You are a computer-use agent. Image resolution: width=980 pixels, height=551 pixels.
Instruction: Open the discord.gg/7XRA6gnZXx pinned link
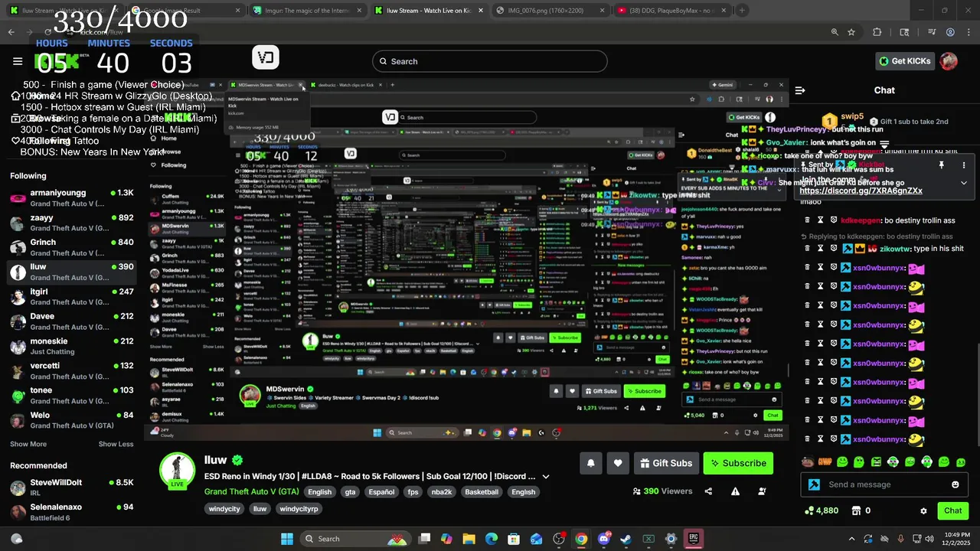(x=861, y=191)
